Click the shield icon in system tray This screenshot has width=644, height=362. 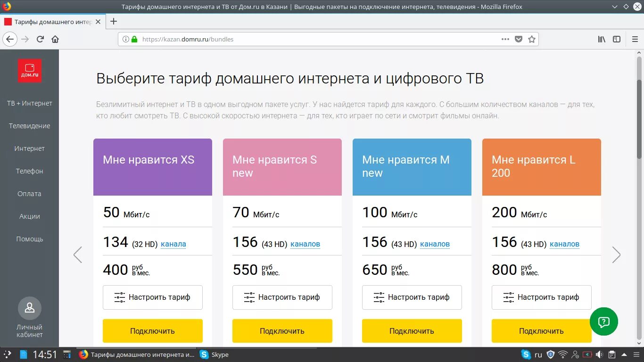551,354
